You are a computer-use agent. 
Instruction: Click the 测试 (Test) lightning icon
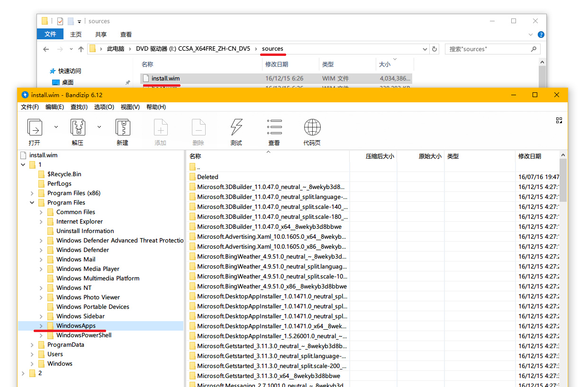pyautogui.click(x=236, y=127)
